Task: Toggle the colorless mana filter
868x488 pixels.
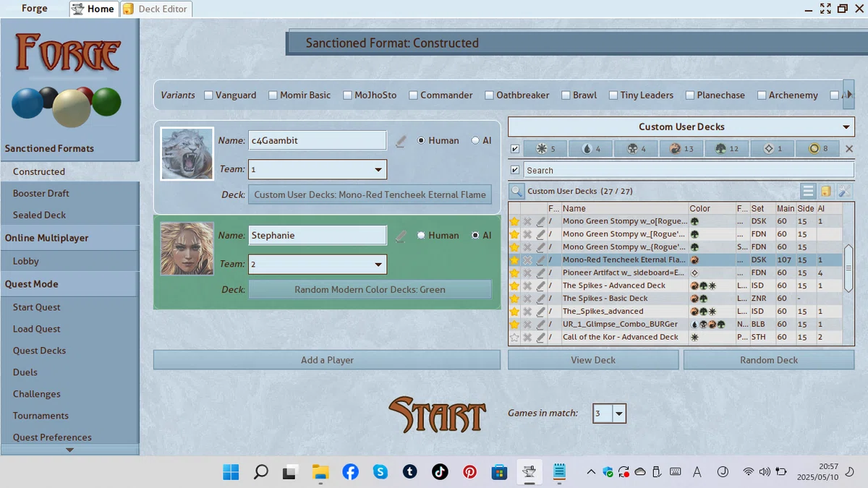Action: pyautogui.click(x=773, y=148)
